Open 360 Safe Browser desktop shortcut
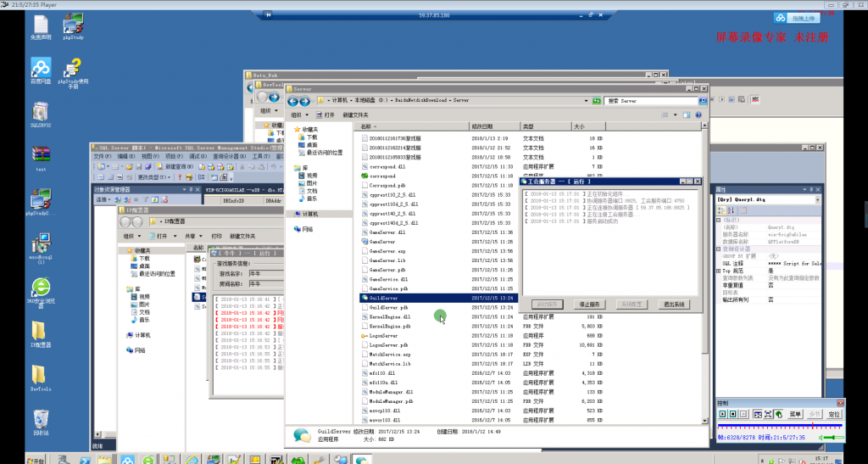This screenshot has height=464, width=868. pos(40,290)
